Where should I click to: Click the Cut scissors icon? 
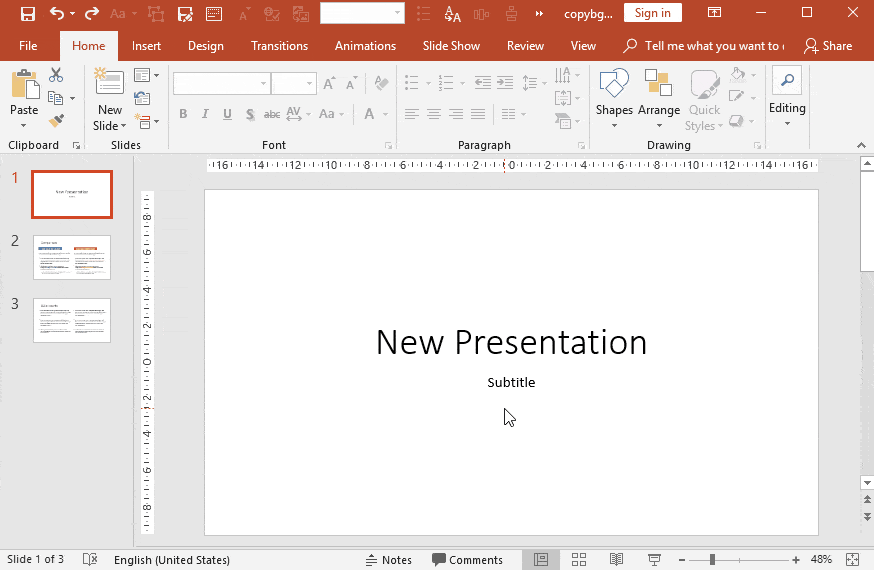pos(56,75)
